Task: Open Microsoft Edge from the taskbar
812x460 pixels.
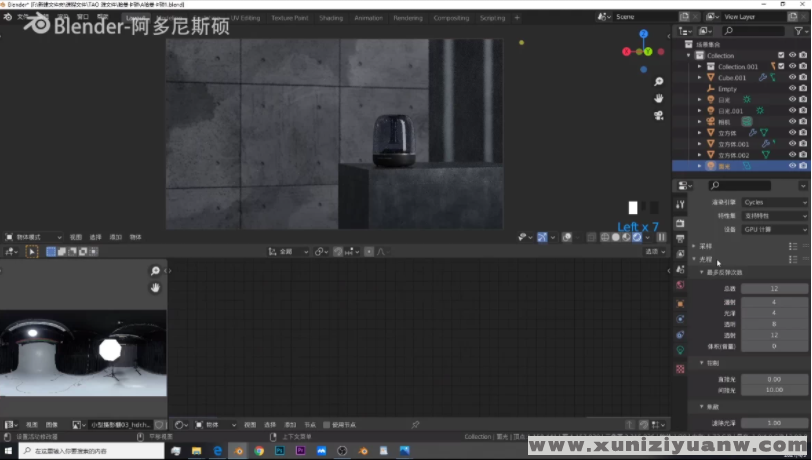Action: pos(217,451)
